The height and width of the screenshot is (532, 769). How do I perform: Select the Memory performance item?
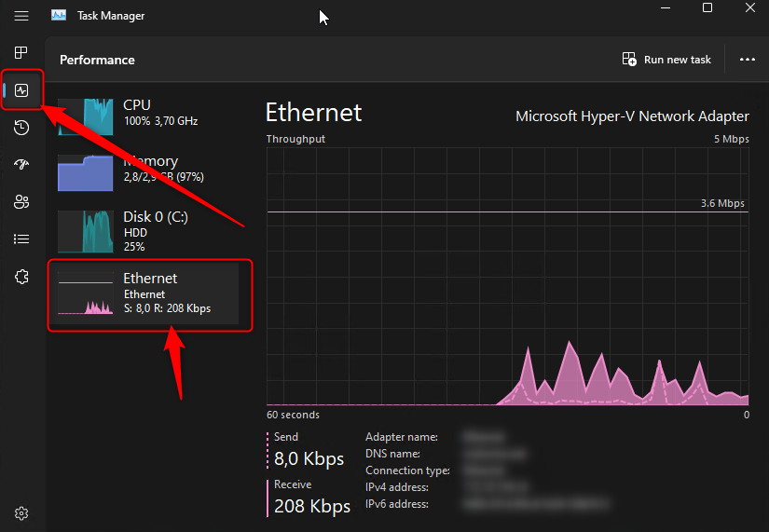[148, 171]
